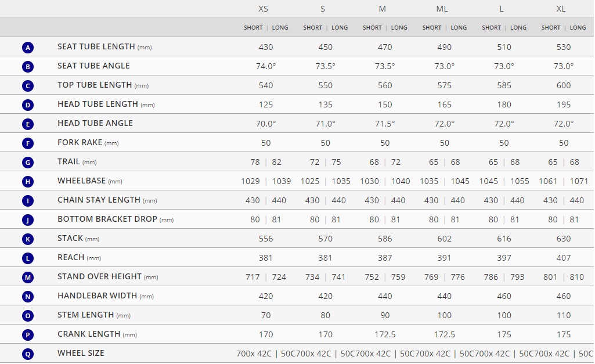The height and width of the screenshot is (364, 595).
Task: Click the circled P Crank Length icon
Action: coord(28,335)
